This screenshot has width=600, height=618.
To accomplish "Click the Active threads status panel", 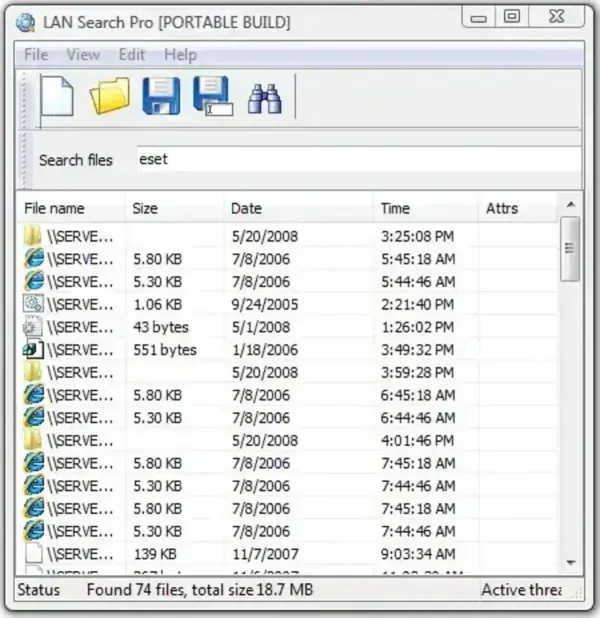I will pyautogui.click(x=522, y=590).
